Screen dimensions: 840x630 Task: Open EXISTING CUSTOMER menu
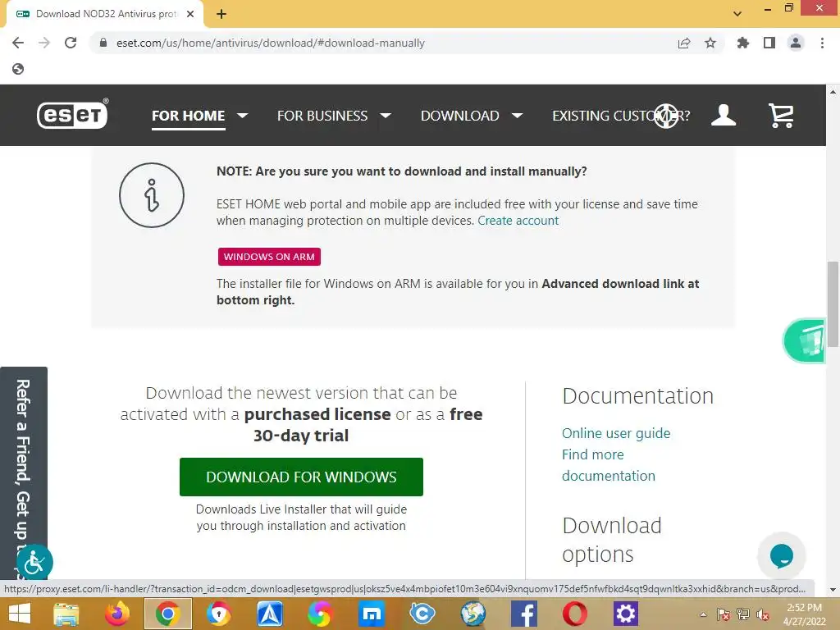[x=621, y=116]
